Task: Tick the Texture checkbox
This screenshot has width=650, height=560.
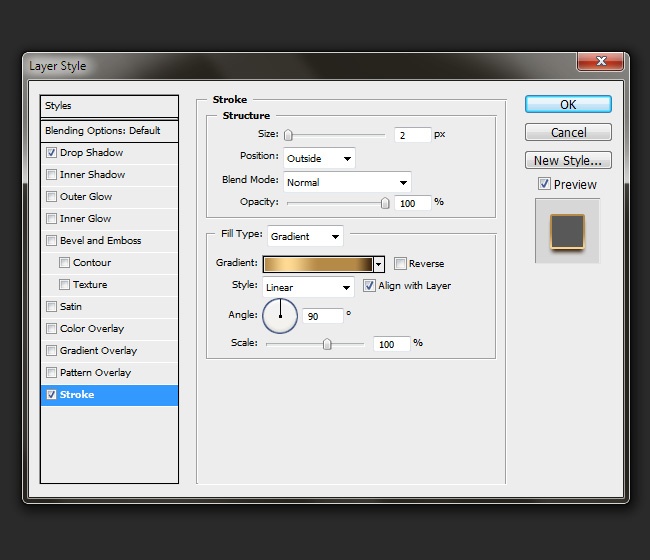Action: click(x=64, y=284)
